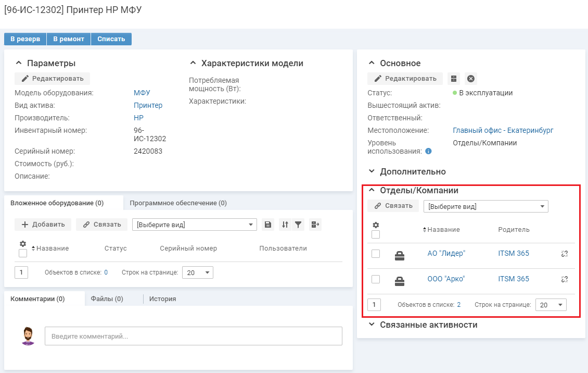Image resolution: width=588 pixels, height=373 pixels.
Task: Toggle select-all checkbox in nested equipment table
Action: tap(23, 253)
